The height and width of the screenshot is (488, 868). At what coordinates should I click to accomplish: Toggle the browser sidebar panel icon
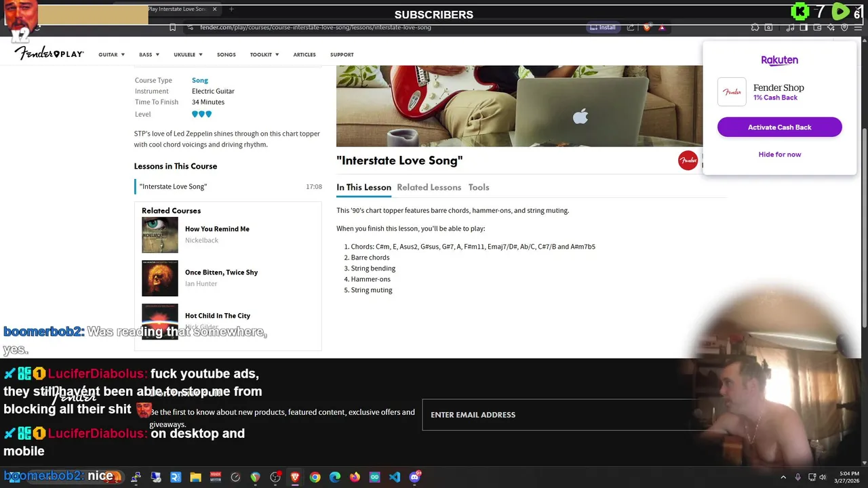804,28
